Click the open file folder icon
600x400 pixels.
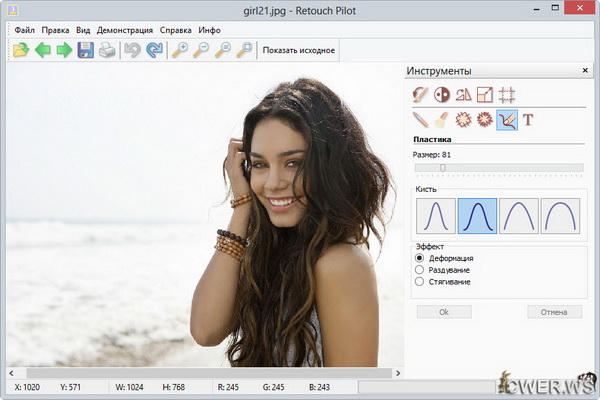tap(21, 50)
